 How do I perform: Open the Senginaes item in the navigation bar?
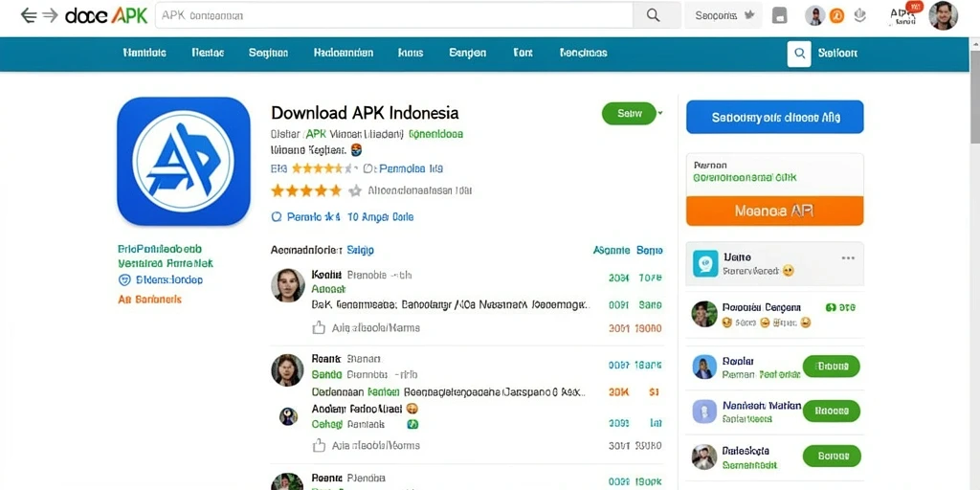583,54
